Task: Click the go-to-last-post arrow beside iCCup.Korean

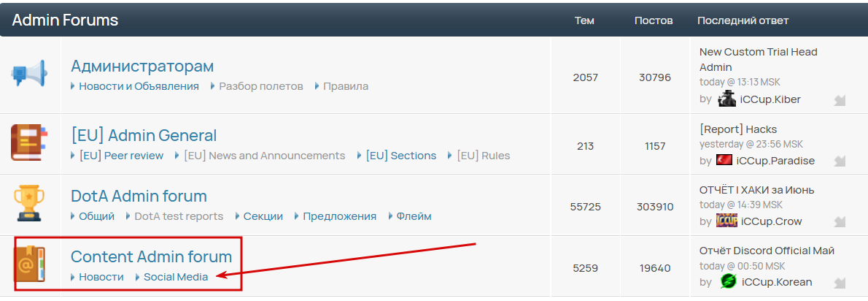Action: [x=840, y=283]
